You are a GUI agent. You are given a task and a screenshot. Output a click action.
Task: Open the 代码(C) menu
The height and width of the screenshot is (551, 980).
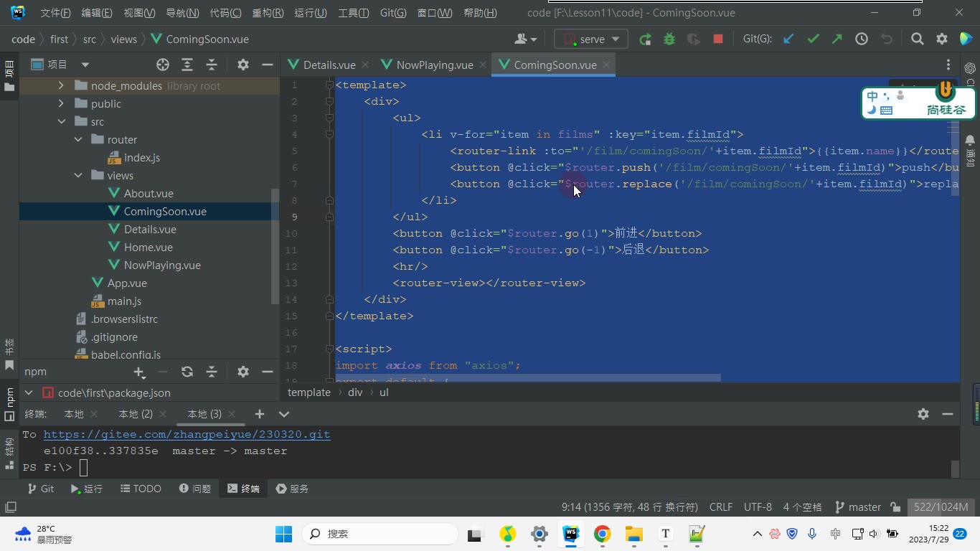click(225, 13)
